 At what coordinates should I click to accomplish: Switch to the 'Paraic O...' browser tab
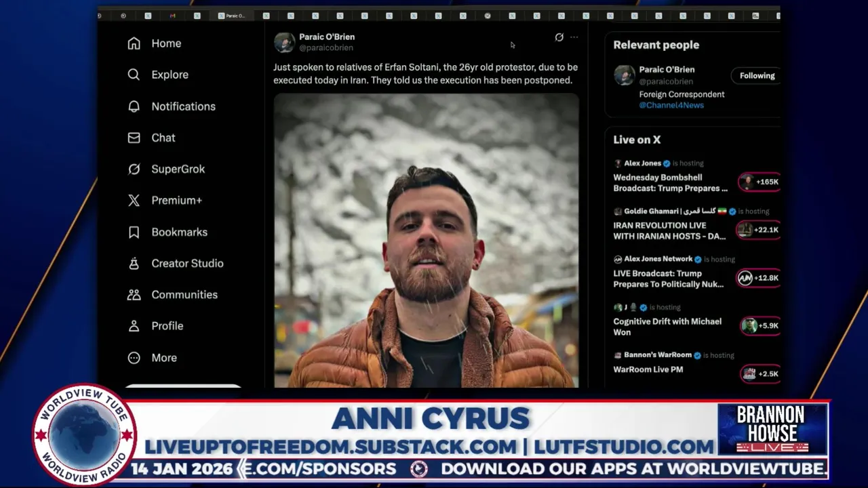click(231, 16)
